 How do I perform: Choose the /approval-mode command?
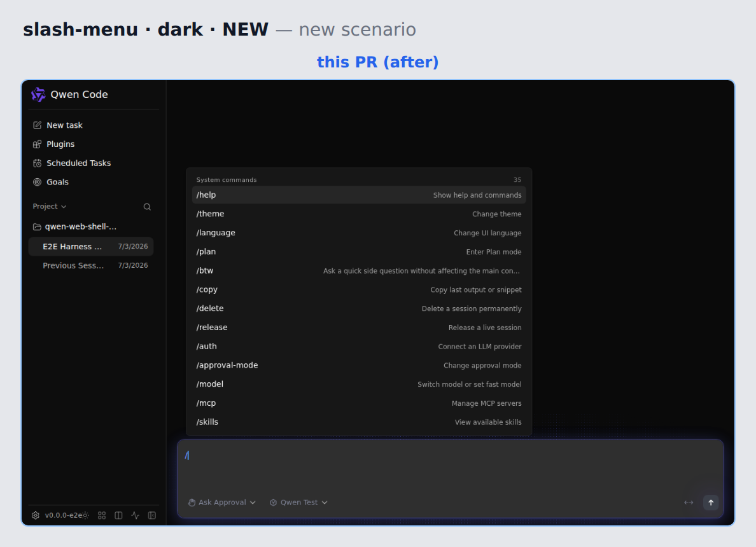[x=359, y=365]
